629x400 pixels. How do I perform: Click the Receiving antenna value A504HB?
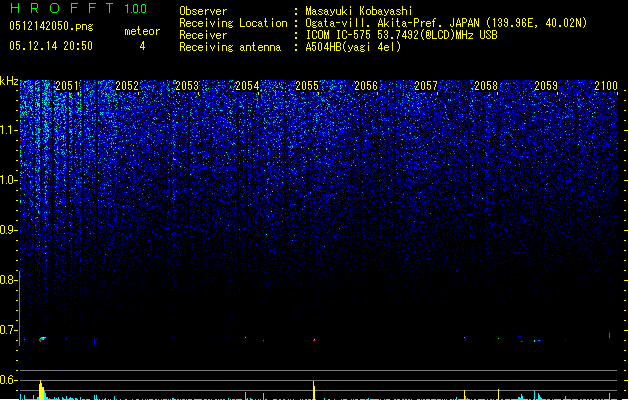324,47
